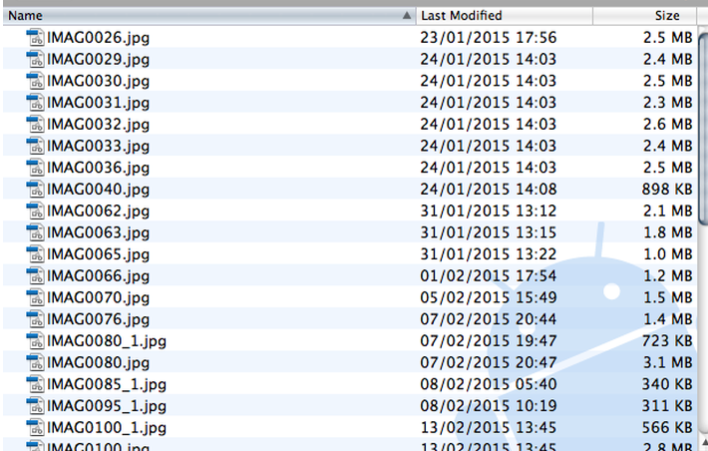Click the date 31/01/2015 13:22

pyautogui.click(x=489, y=254)
